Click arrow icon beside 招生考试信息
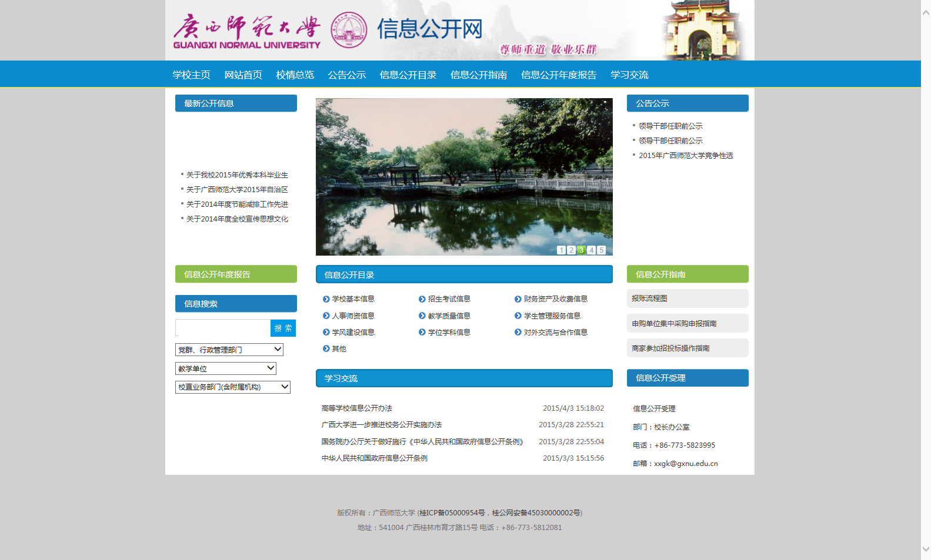Screen dimensions: 931x560 pos(422,299)
